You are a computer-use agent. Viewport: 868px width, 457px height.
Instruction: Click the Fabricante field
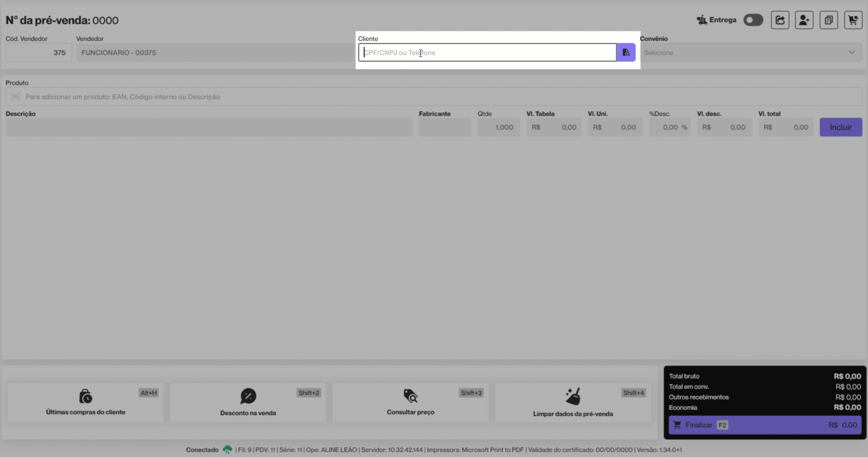pos(445,127)
